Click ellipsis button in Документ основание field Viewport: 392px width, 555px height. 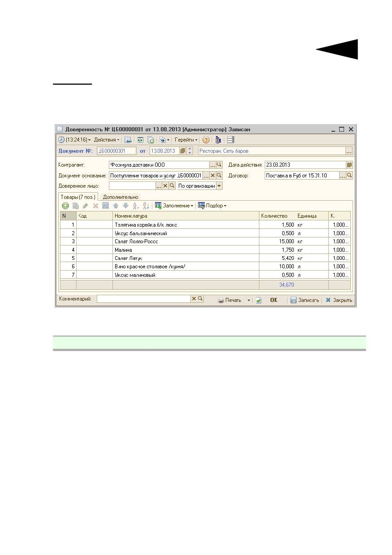coord(206,176)
